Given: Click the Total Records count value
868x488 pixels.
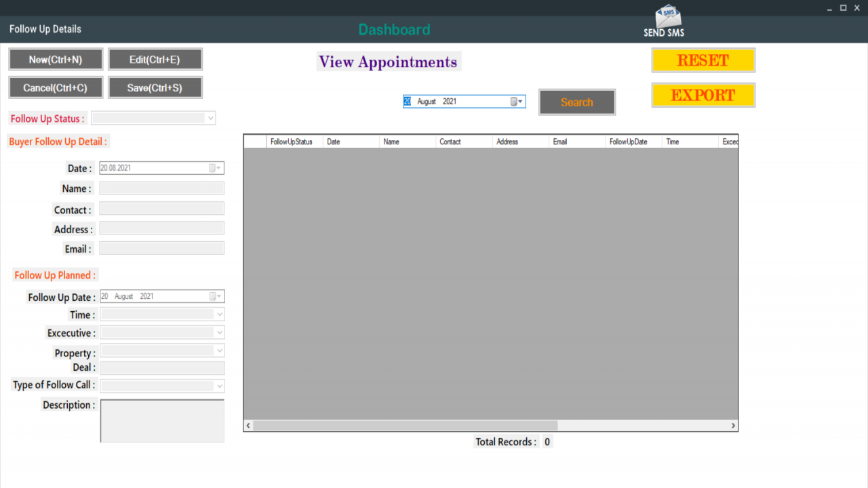Looking at the screenshot, I should coord(547,442).
